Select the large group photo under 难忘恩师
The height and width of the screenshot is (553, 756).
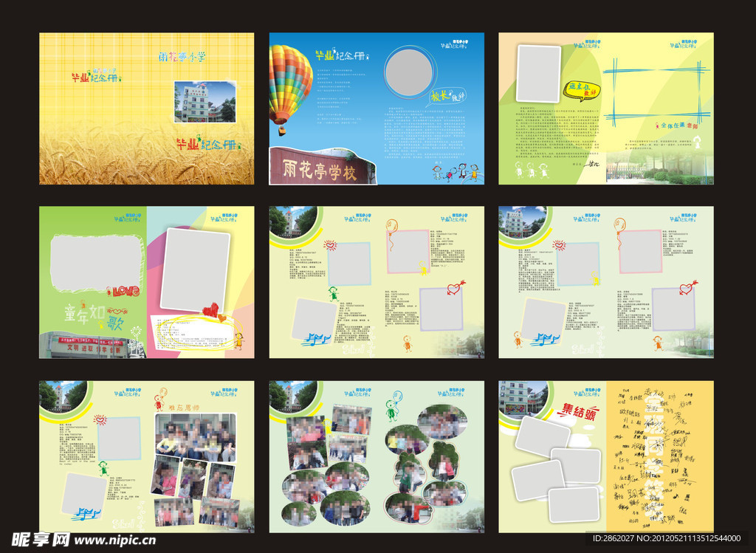coord(195,437)
